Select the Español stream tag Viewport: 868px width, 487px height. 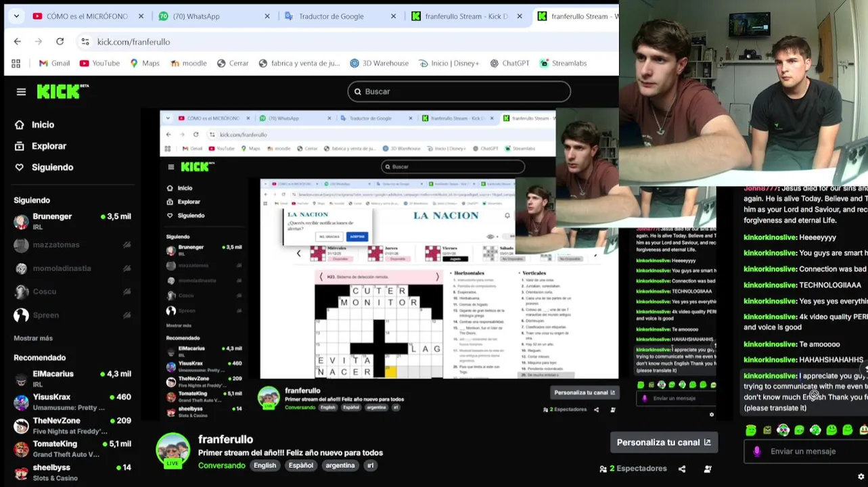coord(300,465)
